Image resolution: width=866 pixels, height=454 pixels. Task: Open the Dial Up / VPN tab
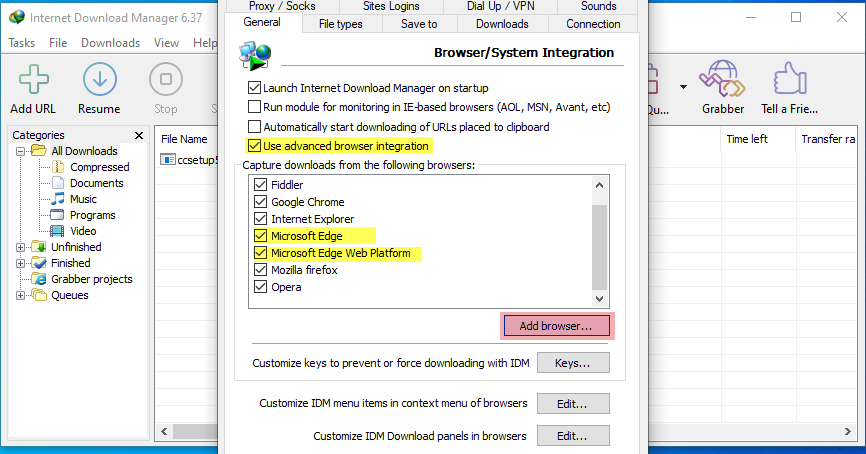click(x=500, y=6)
